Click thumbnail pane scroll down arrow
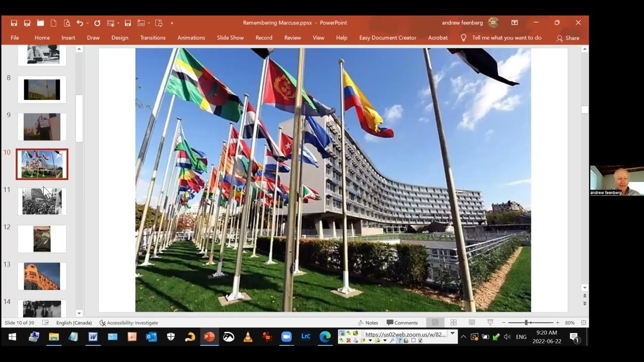The image size is (644, 362). pos(79,313)
